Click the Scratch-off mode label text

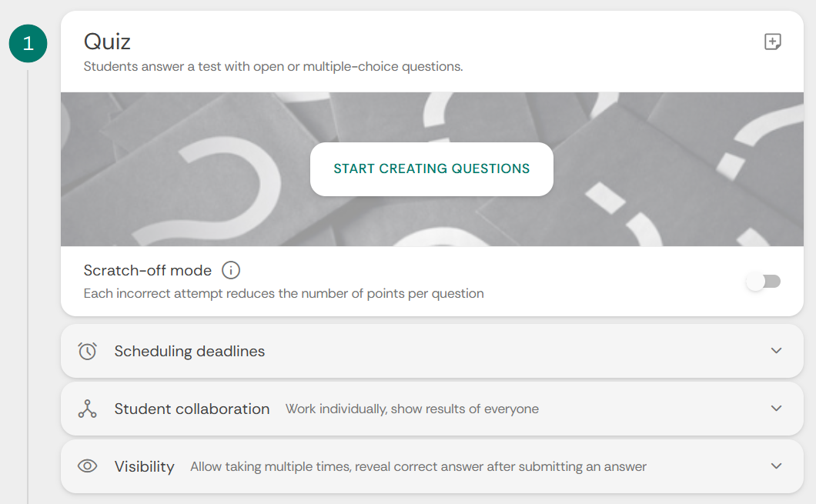coord(147,270)
